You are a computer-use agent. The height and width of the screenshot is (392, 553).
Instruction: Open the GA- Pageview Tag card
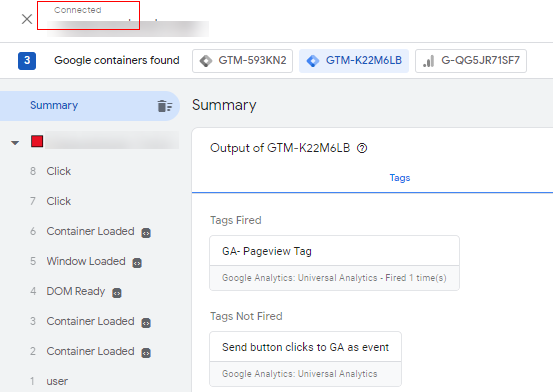point(334,263)
